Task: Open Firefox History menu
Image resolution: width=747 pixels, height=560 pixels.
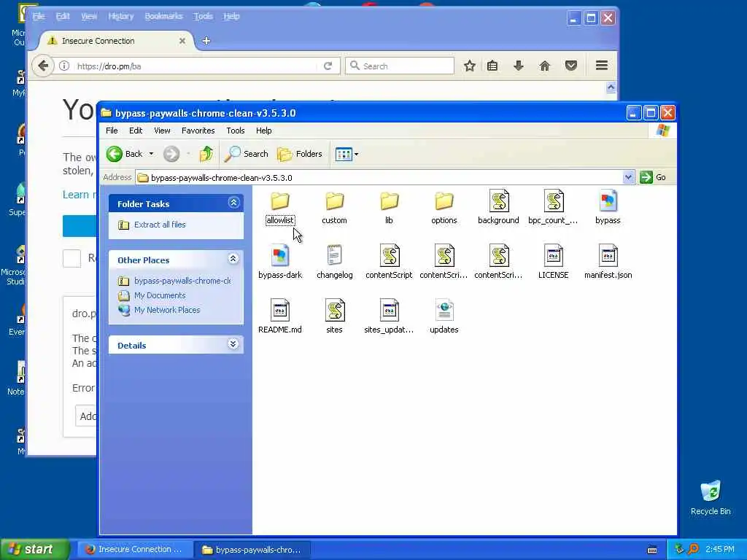Action: pyautogui.click(x=120, y=16)
